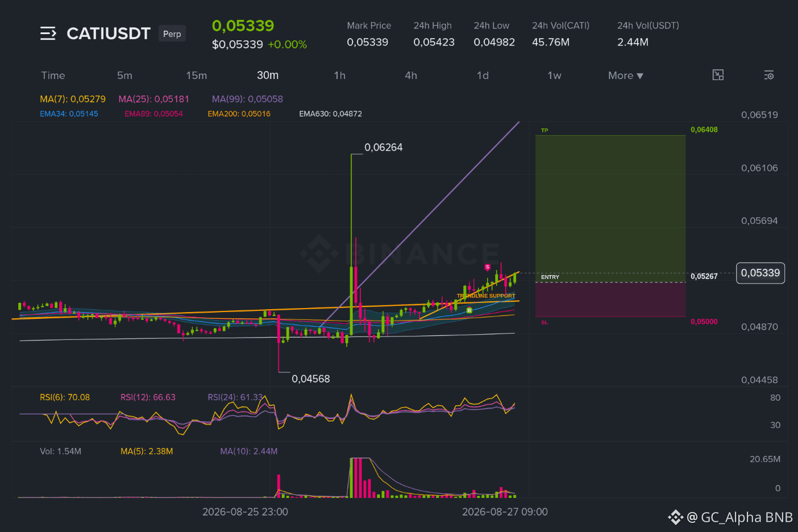This screenshot has height=532, width=798.
Task: Click the EMA200 indicator label
Action: pos(239,114)
